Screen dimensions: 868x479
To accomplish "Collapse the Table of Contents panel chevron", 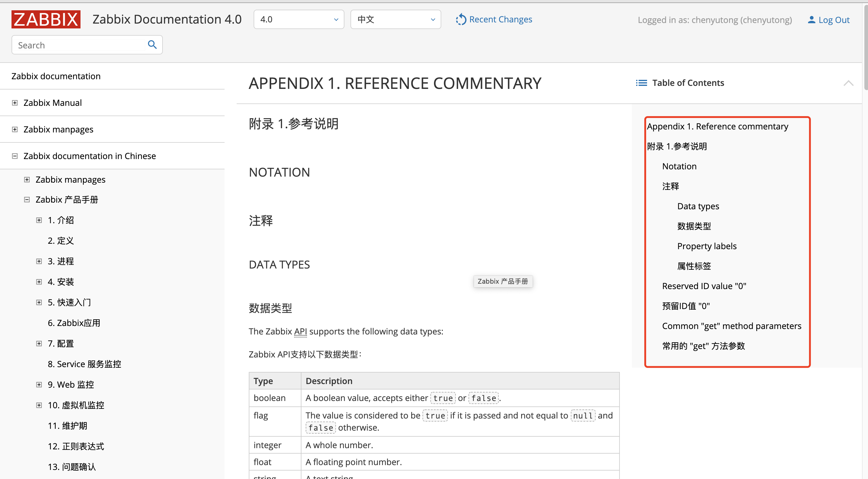I will 849,83.
